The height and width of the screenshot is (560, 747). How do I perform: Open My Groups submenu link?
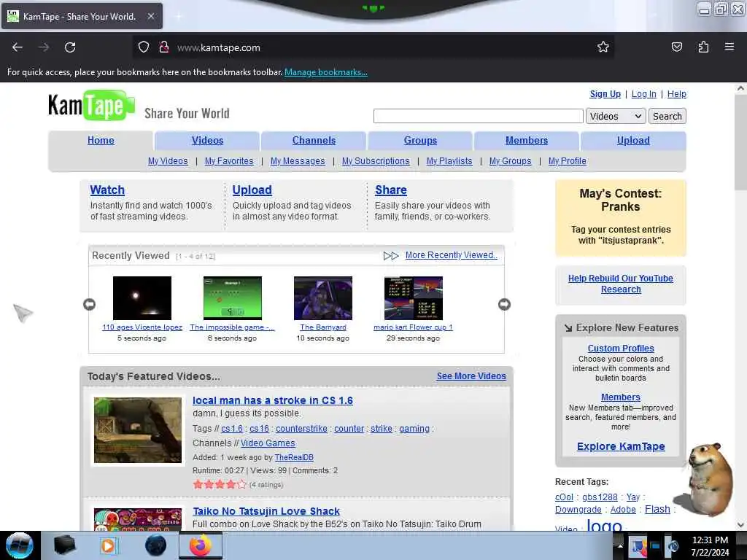[510, 161]
